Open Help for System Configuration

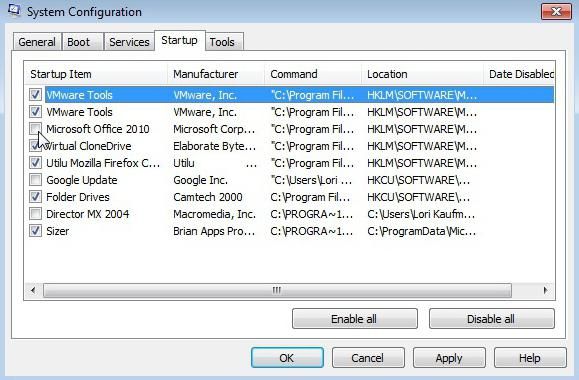530,357
